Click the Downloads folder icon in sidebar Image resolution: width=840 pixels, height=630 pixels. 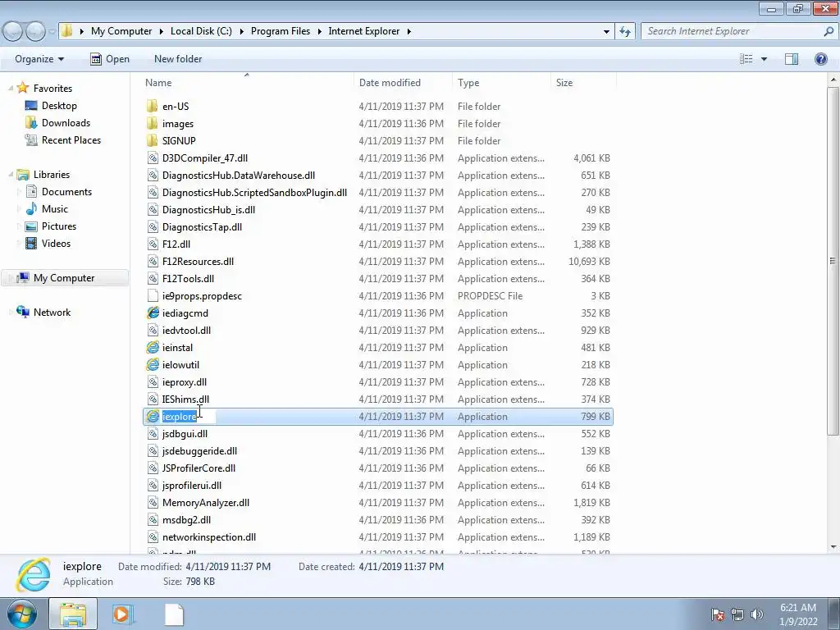pos(31,123)
